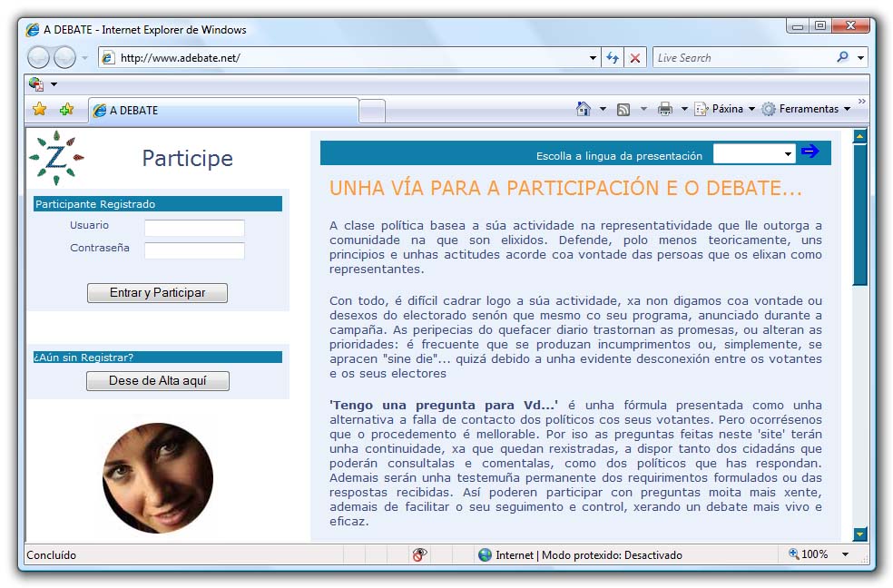The height and width of the screenshot is (588, 893).
Task: Expand the address bar history dropdown
Action: click(593, 58)
